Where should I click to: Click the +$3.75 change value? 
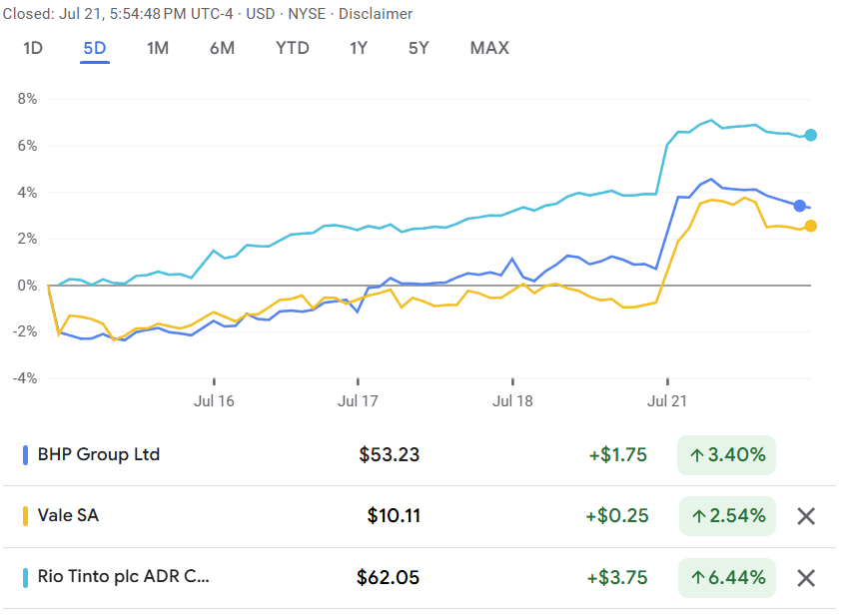(x=617, y=578)
